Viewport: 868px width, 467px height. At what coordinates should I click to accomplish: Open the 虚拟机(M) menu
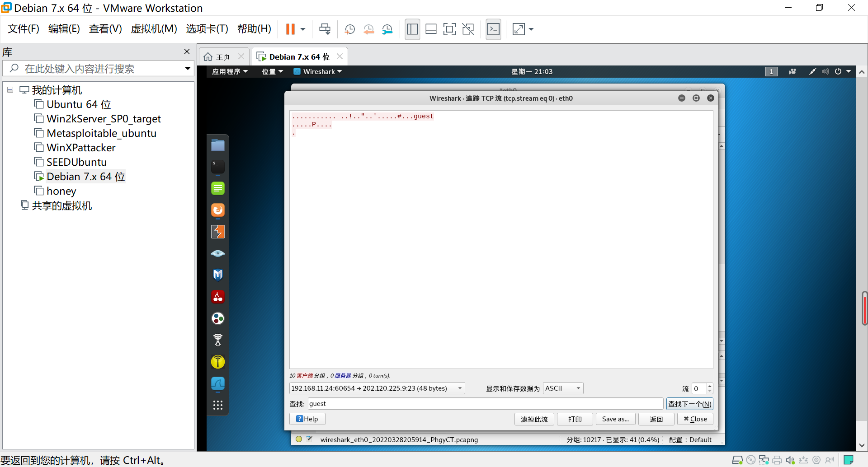[x=154, y=29]
